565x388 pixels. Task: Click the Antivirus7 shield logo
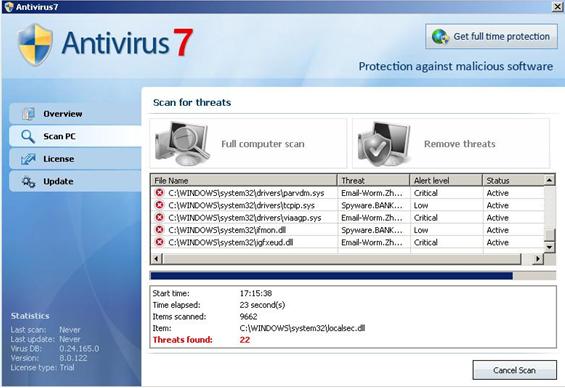pos(35,45)
